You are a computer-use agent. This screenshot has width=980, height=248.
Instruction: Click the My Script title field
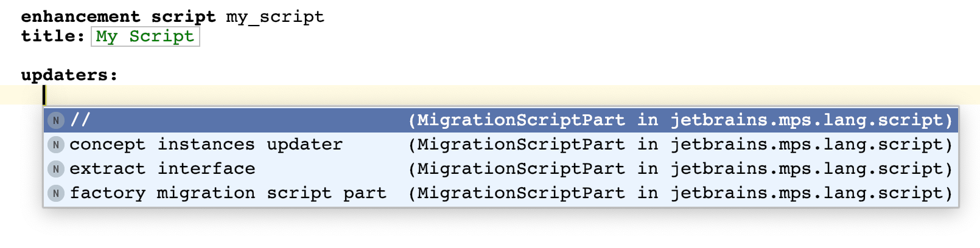point(145,36)
